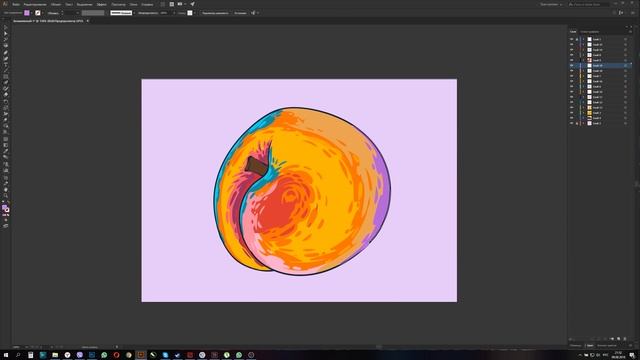
Task: Select the Eraser tool
Action: pyautogui.click(x=5, y=95)
